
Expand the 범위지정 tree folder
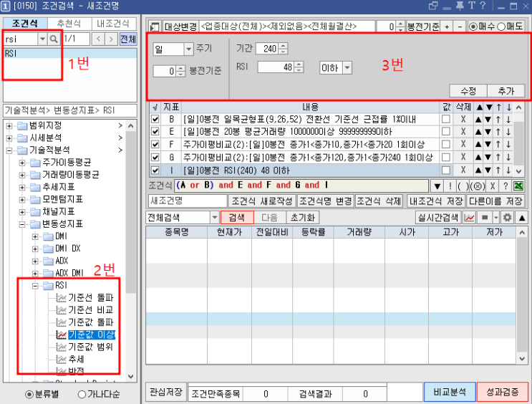[x=9, y=125]
